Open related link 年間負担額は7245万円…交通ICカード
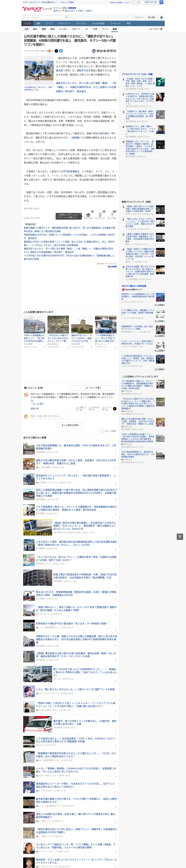Screen dimensions: 186x868 [x=69, y=236]
